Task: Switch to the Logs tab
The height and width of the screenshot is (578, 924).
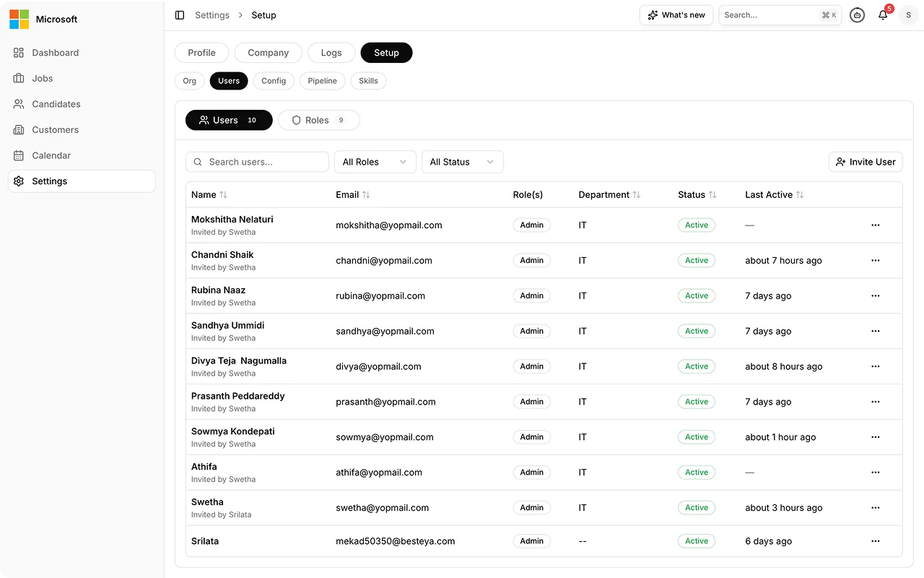Action: coord(331,53)
